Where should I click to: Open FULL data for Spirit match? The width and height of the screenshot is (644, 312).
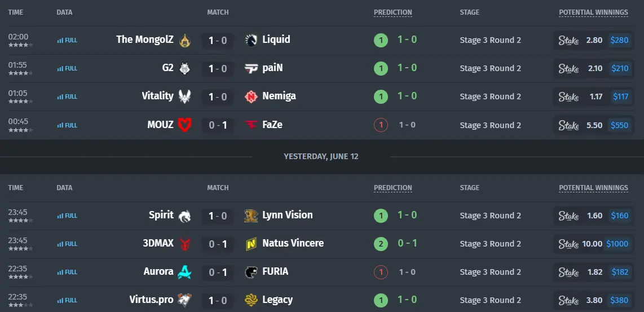point(67,216)
